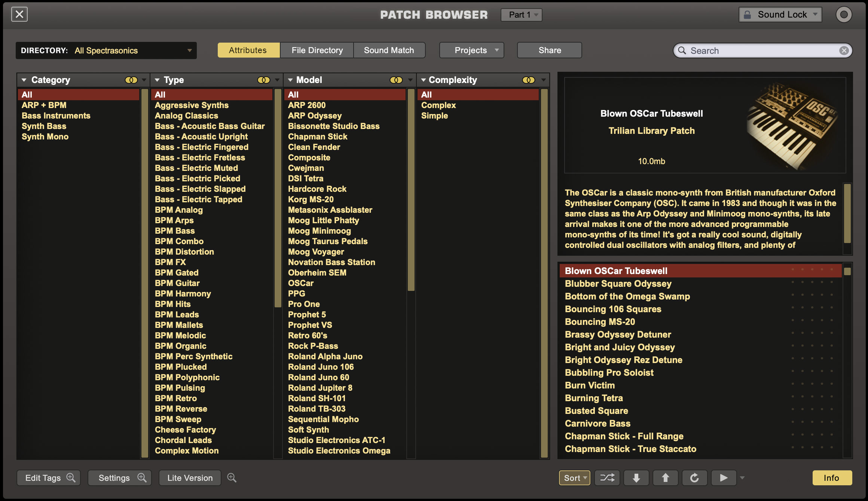Select the Bouncing MS-20 patch
This screenshot has width=868, height=501.
[600, 322]
